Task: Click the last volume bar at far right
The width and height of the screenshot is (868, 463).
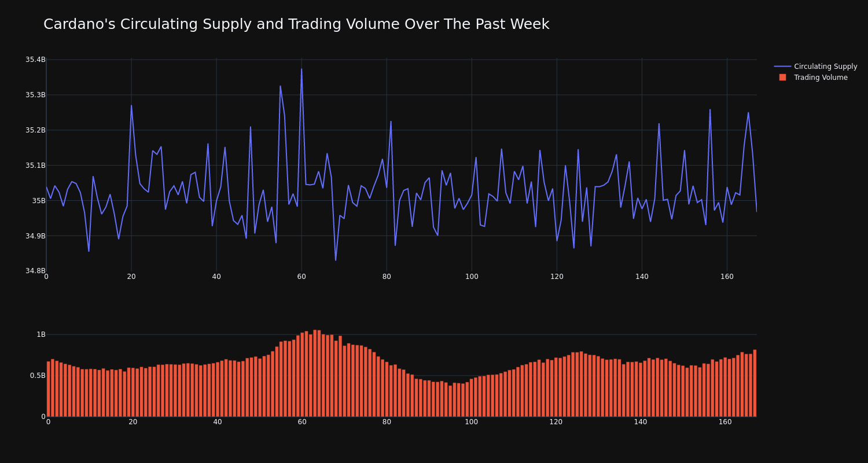Action: (x=755, y=383)
